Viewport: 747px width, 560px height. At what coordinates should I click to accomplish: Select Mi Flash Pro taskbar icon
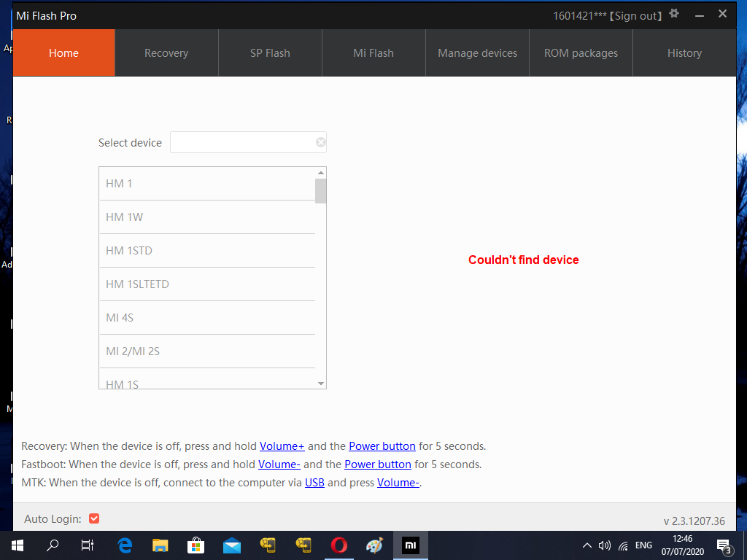(410, 545)
